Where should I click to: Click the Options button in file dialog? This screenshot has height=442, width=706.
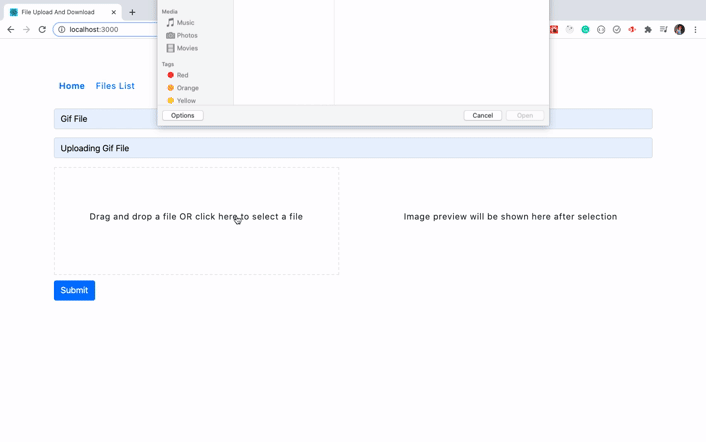pyautogui.click(x=183, y=116)
